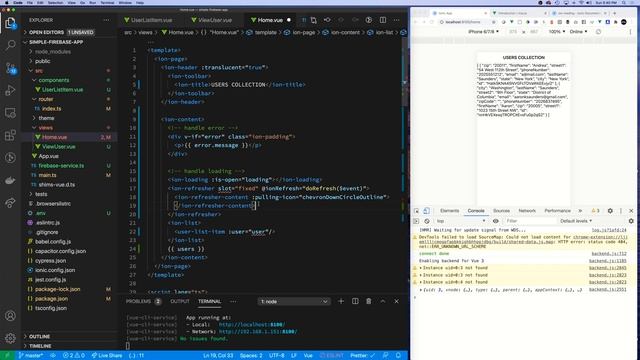
Task: Expand the node_modules folder
Action: point(53,52)
